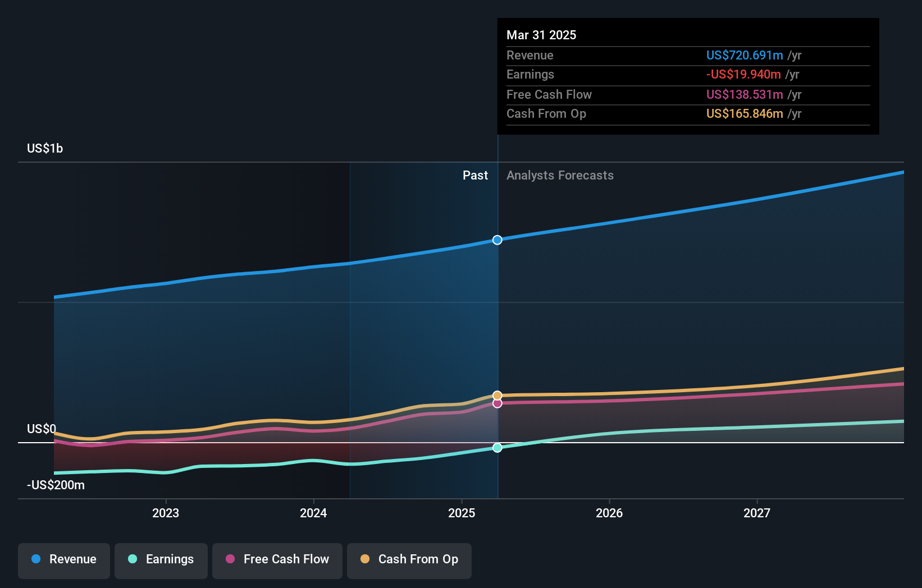Screen dimensions: 922x588
Task: Click the US$720.691m revenue value
Action: [x=745, y=55]
